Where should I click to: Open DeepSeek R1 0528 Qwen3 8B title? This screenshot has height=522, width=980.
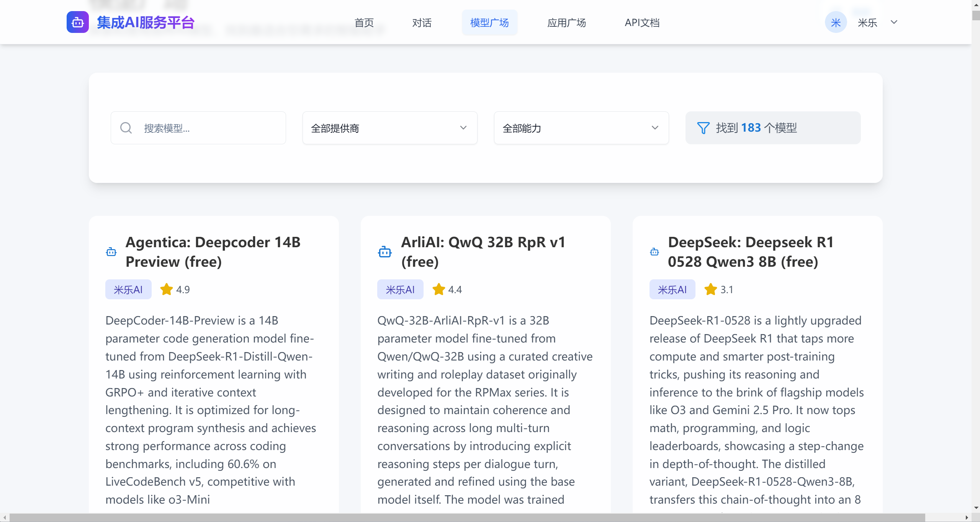pyautogui.click(x=751, y=252)
